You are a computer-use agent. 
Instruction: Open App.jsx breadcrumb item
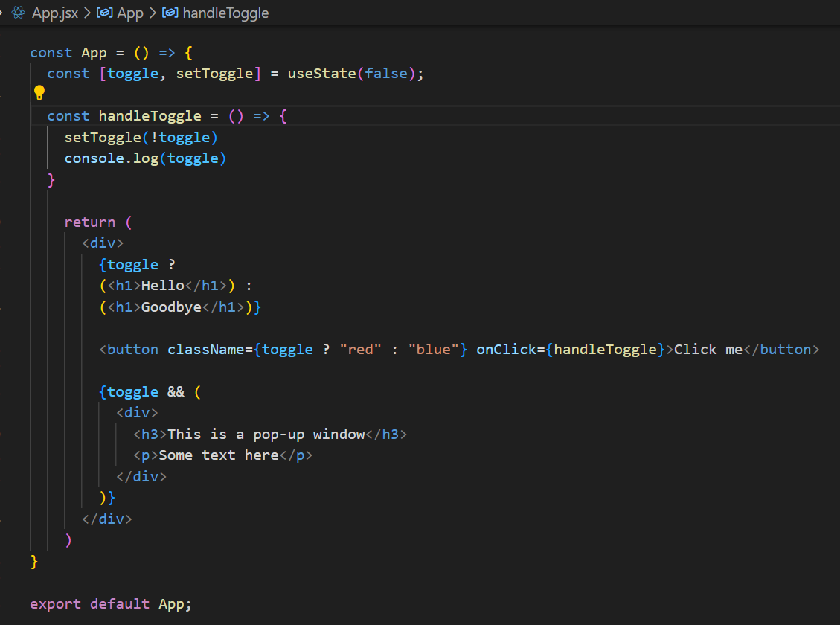[x=54, y=13]
